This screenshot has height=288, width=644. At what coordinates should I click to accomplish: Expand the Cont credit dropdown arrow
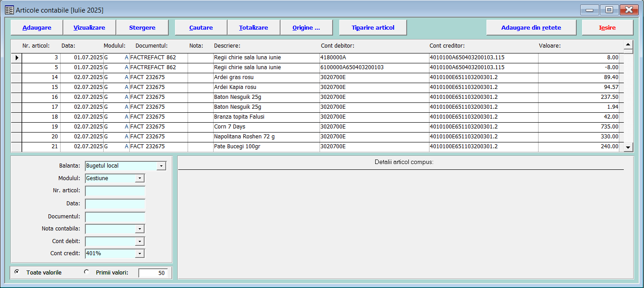140,254
